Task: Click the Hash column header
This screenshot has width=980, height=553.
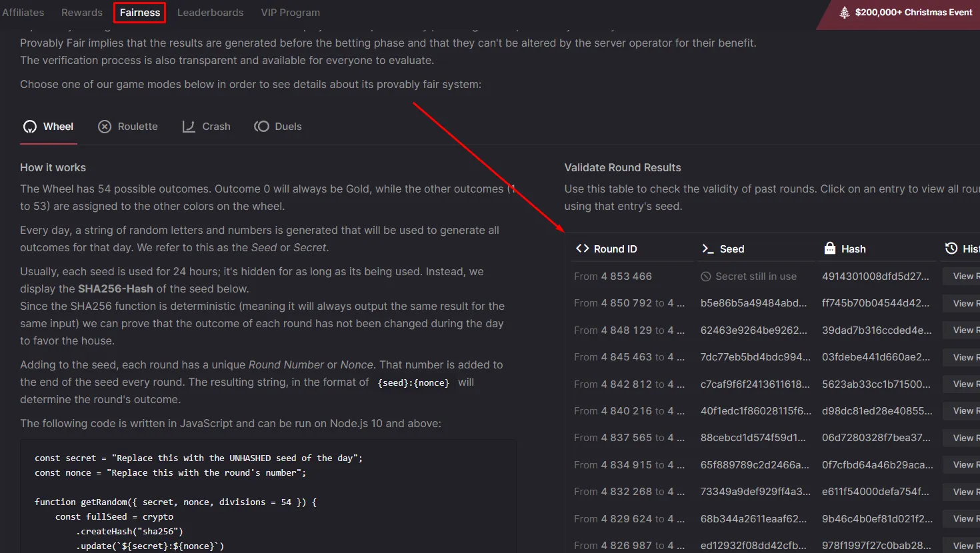Action: [x=845, y=249]
